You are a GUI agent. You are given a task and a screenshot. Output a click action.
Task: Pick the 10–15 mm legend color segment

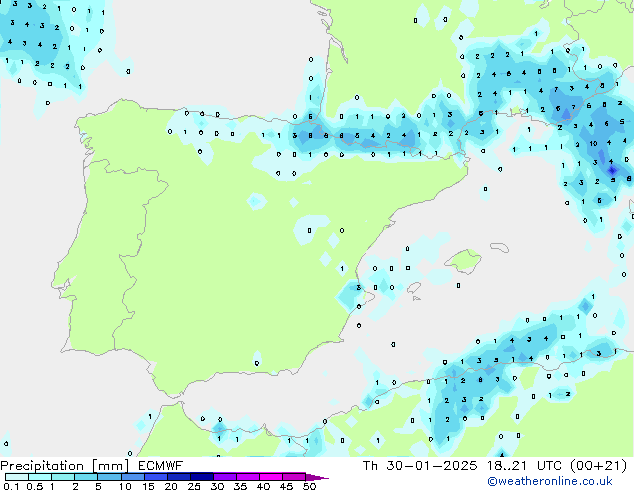click(x=133, y=477)
